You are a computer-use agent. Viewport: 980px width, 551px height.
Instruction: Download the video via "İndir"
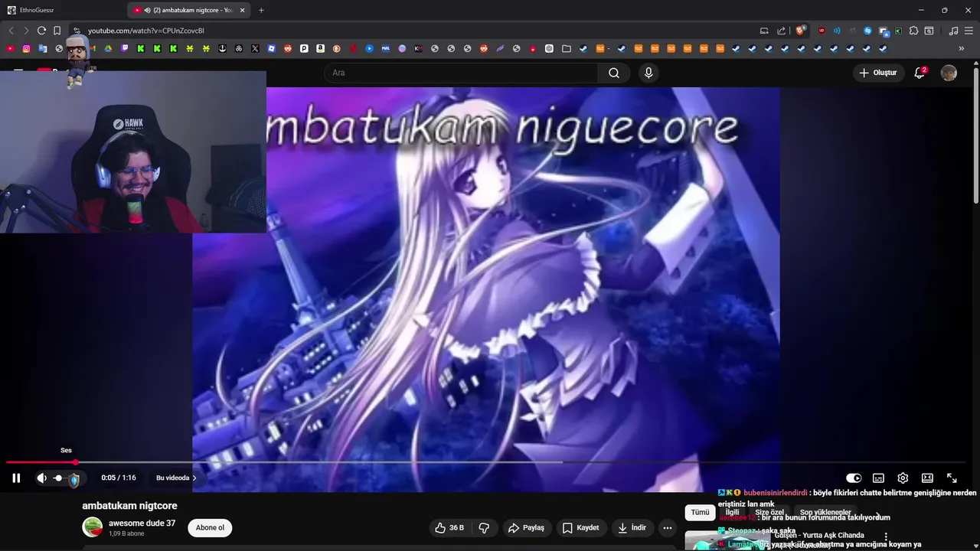tap(632, 527)
